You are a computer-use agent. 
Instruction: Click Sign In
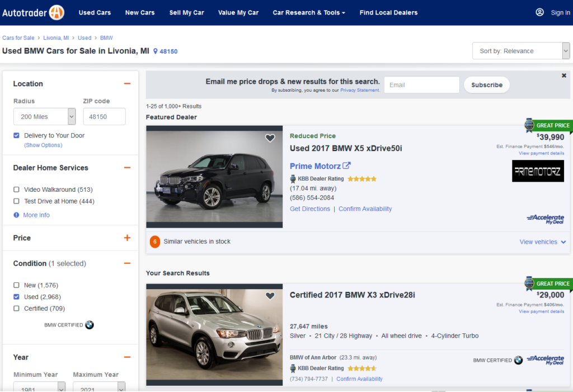[x=560, y=12]
